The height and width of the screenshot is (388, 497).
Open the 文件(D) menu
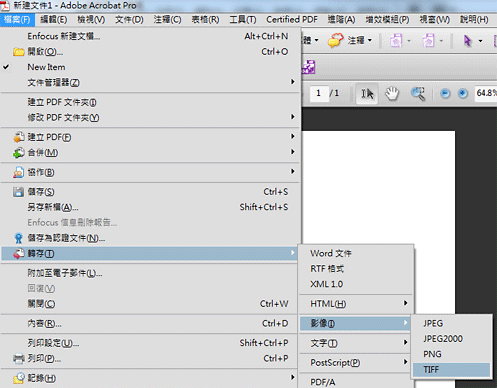(x=129, y=20)
